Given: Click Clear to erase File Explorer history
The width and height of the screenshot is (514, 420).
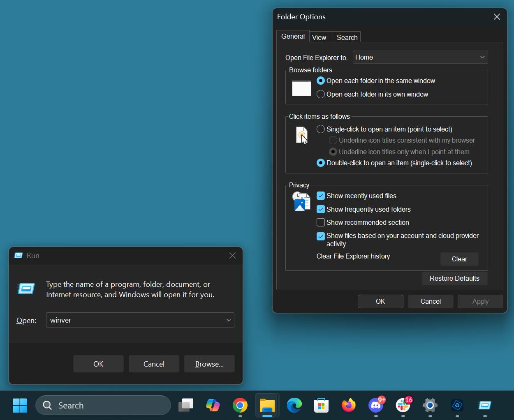Looking at the screenshot, I should pyautogui.click(x=459, y=259).
